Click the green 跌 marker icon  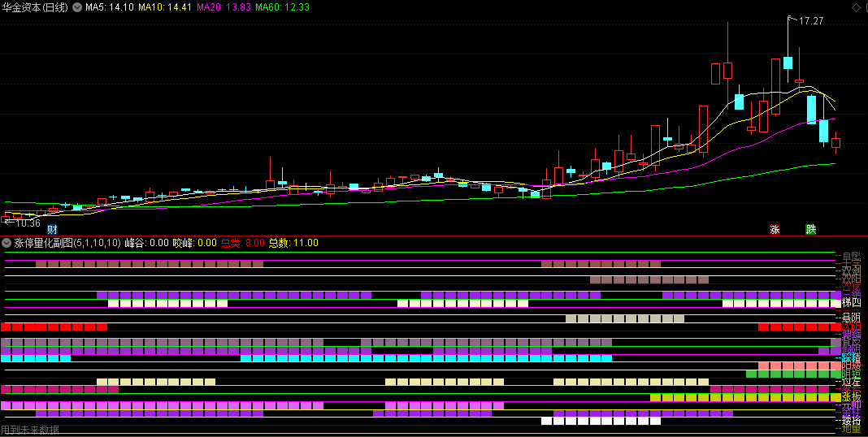(x=811, y=230)
